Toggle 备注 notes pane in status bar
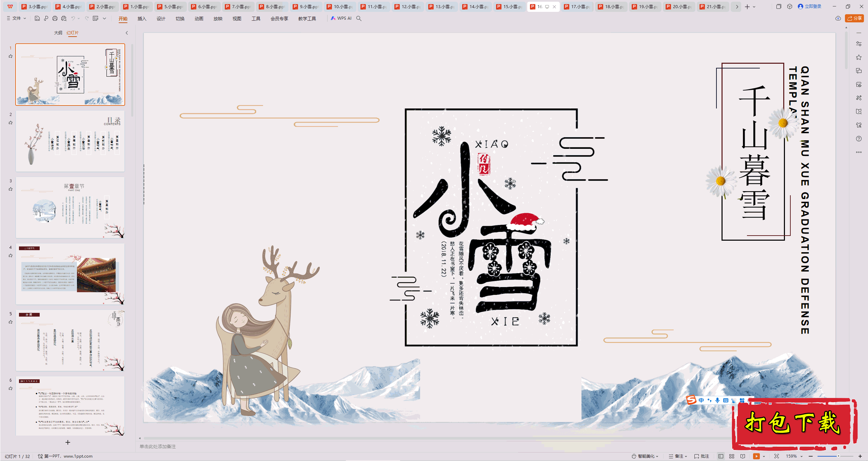This screenshot has height=461, width=868. 677,456
